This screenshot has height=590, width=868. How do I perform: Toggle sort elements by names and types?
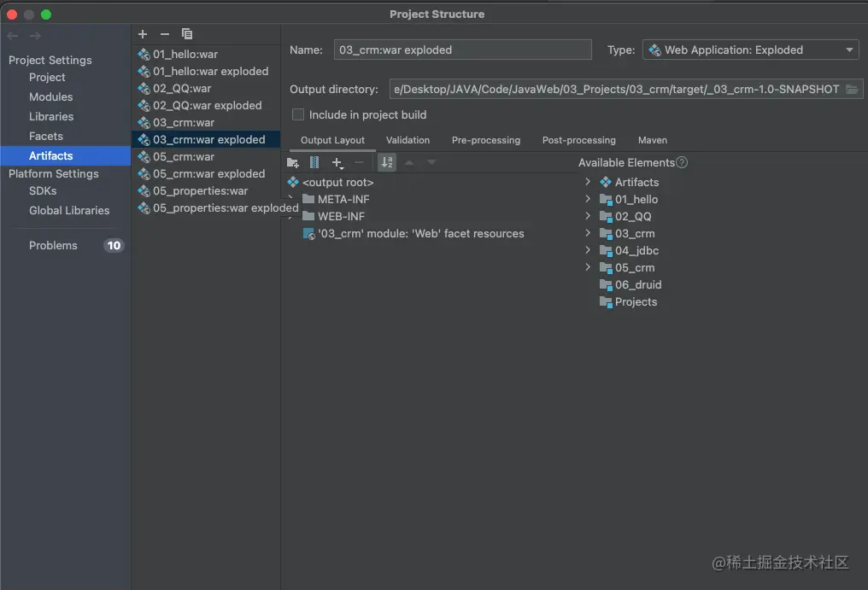tap(387, 162)
